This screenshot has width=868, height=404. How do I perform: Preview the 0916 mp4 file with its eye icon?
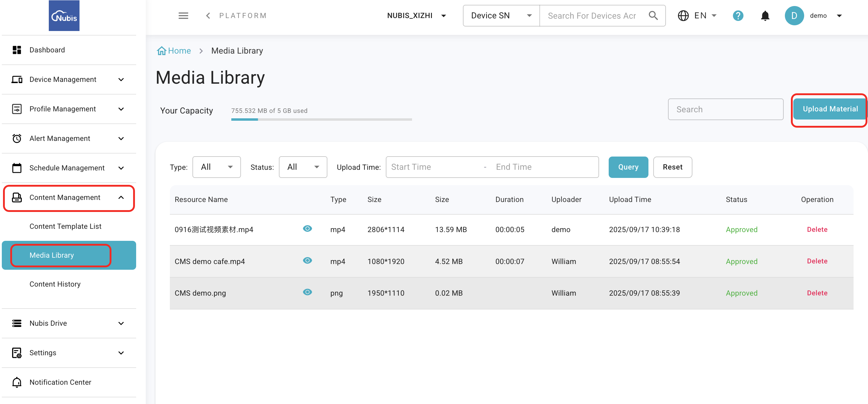307,229
